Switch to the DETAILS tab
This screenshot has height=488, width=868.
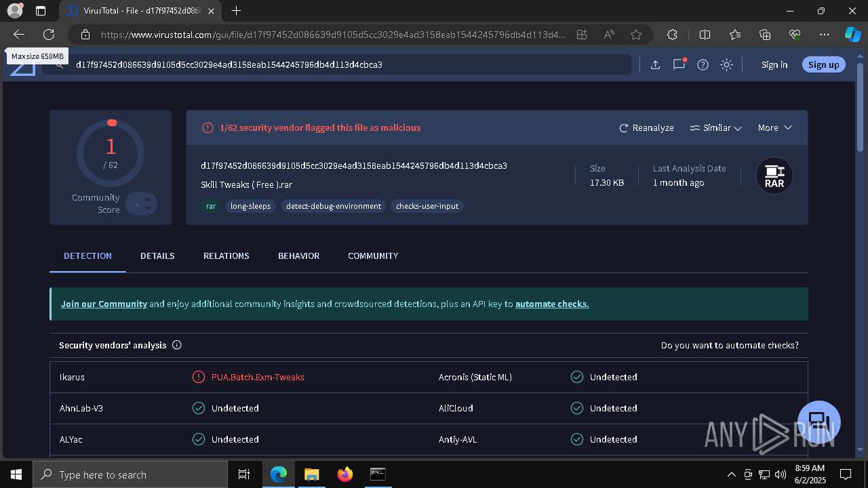[157, 256]
